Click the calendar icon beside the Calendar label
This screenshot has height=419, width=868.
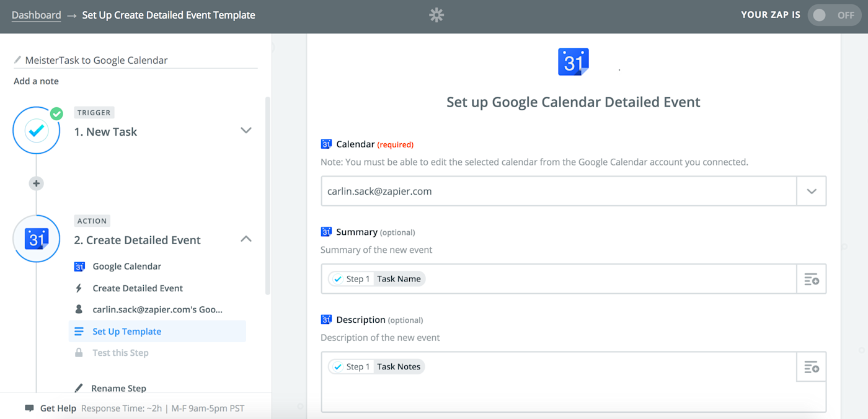[326, 144]
